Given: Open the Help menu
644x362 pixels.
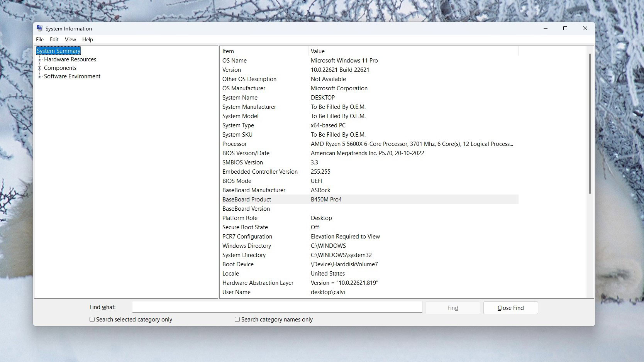Looking at the screenshot, I should coord(88,39).
